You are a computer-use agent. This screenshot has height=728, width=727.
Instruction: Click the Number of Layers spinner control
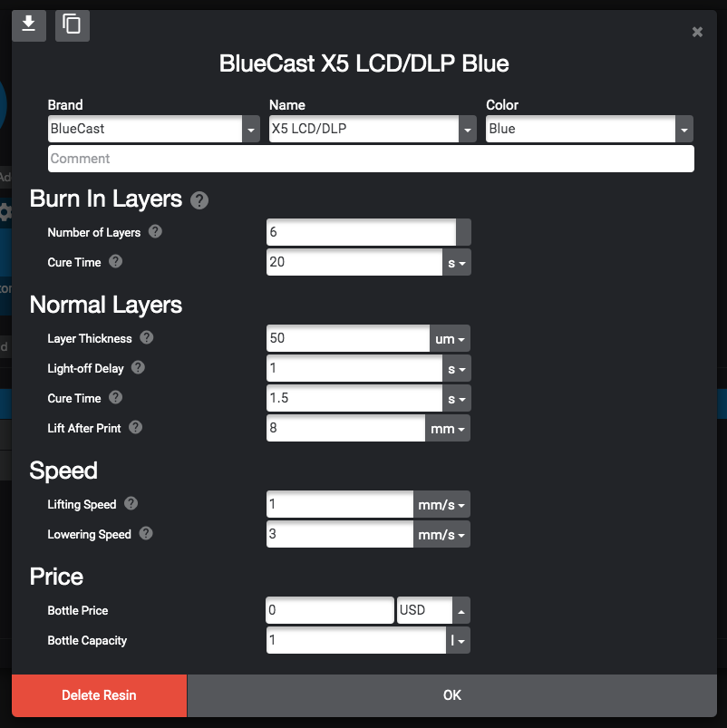[463, 232]
